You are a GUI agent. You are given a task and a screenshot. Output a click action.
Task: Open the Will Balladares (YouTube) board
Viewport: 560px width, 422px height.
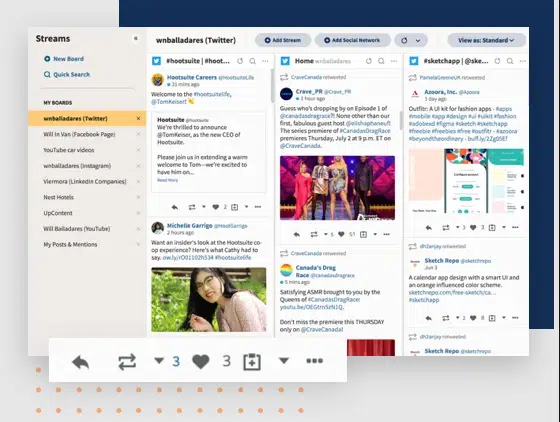(76, 228)
